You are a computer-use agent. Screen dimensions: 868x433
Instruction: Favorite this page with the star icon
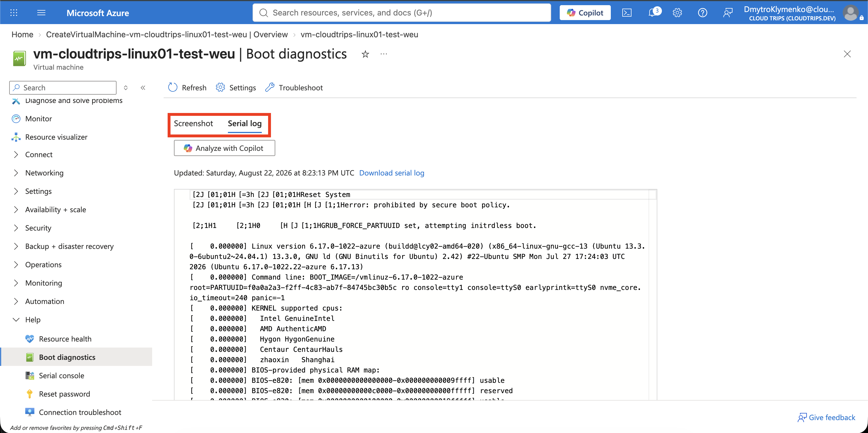pyautogui.click(x=365, y=54)
